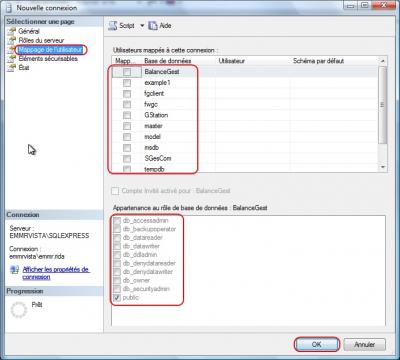Click the master database name

coord(153,126)
